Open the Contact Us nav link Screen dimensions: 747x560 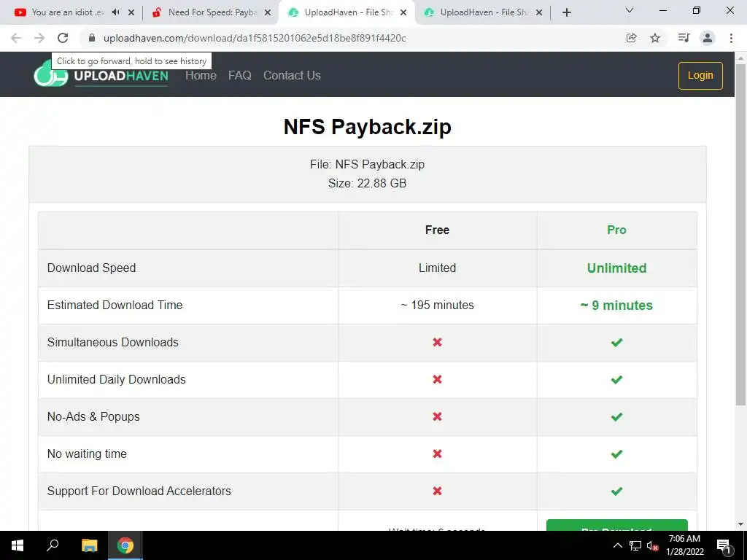point(292,75)
